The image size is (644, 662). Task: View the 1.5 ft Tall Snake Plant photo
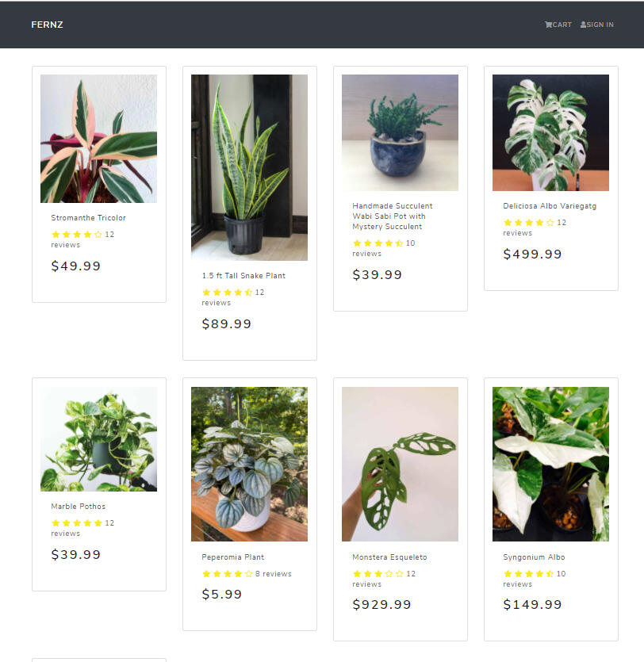250,167
